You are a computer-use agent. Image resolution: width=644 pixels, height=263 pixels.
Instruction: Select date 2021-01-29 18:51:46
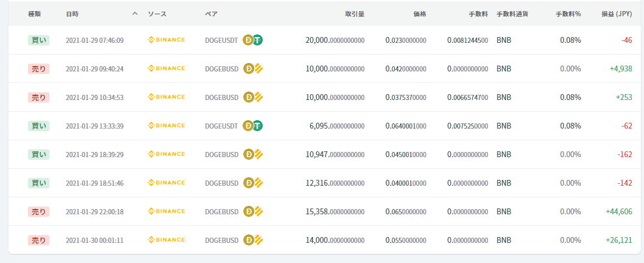click(94, 183)
